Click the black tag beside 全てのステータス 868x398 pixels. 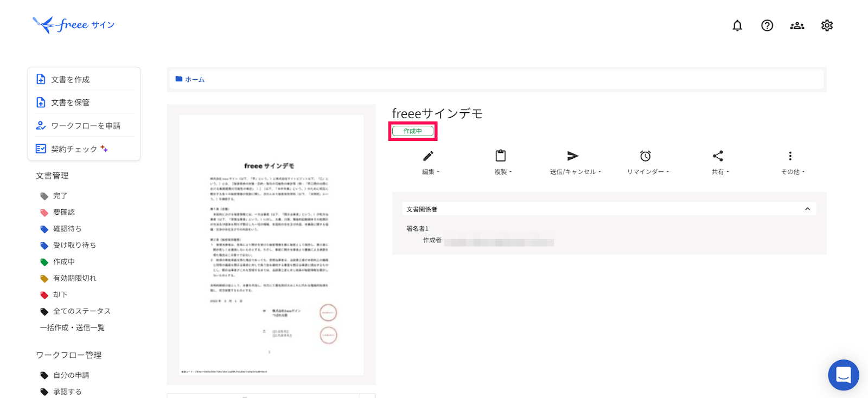pos(44,311)
